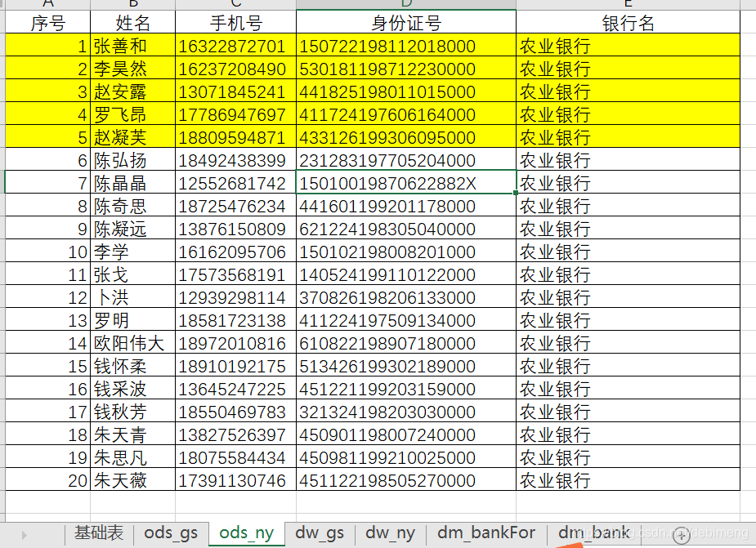Select phone number cell 16237208490
This screenshot has width=756, height=548.
click(235, 68)
